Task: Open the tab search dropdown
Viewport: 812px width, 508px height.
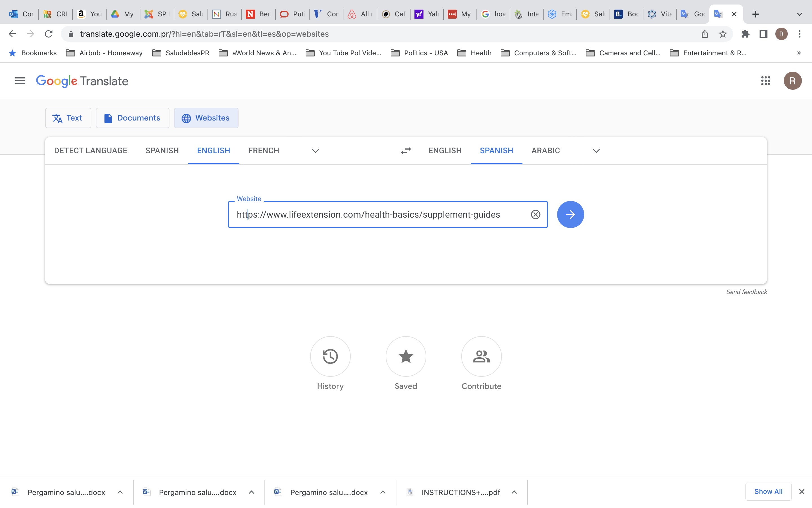Action: point(800,14)
